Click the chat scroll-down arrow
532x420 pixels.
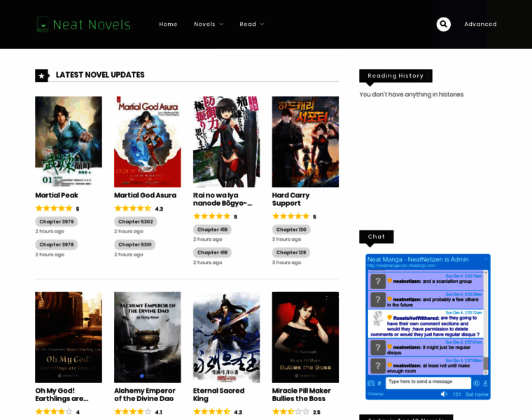486,372
